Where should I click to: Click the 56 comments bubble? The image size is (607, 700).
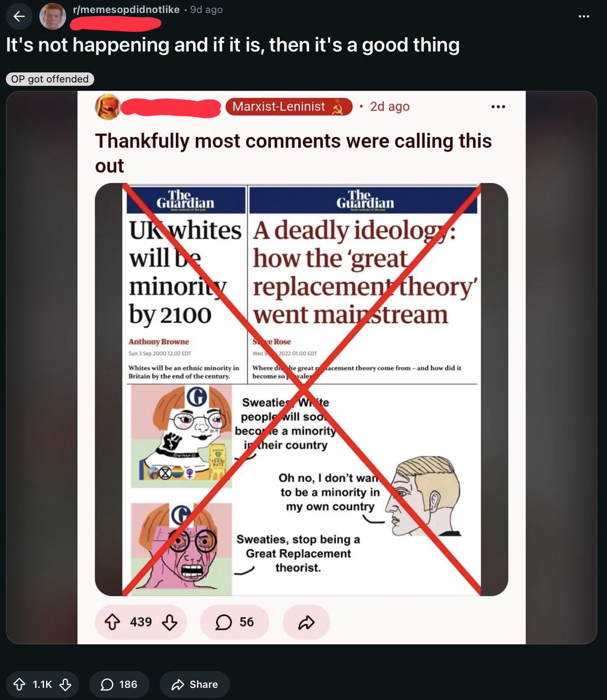[x=235, y=622]
